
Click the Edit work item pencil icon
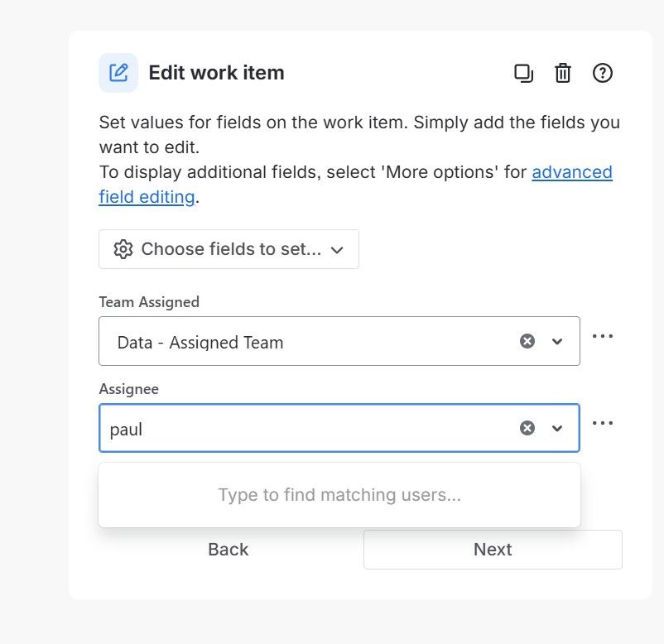[x=118, y=73]
